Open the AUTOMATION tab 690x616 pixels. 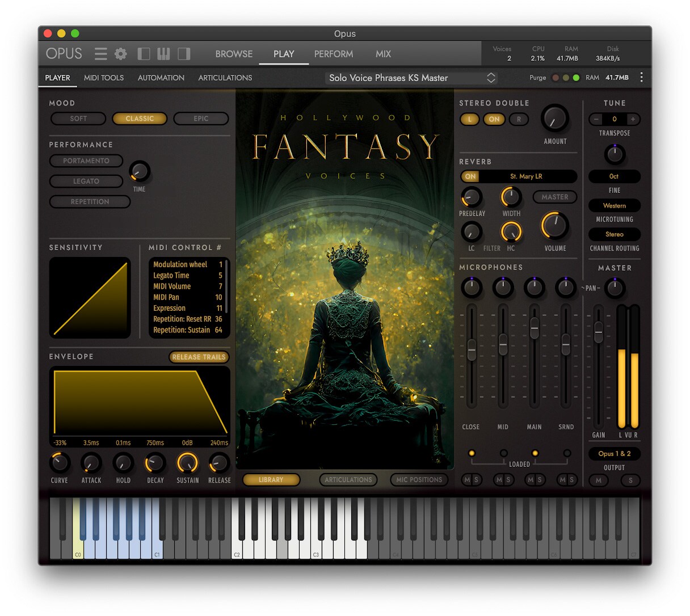click(x=161, y=78)
